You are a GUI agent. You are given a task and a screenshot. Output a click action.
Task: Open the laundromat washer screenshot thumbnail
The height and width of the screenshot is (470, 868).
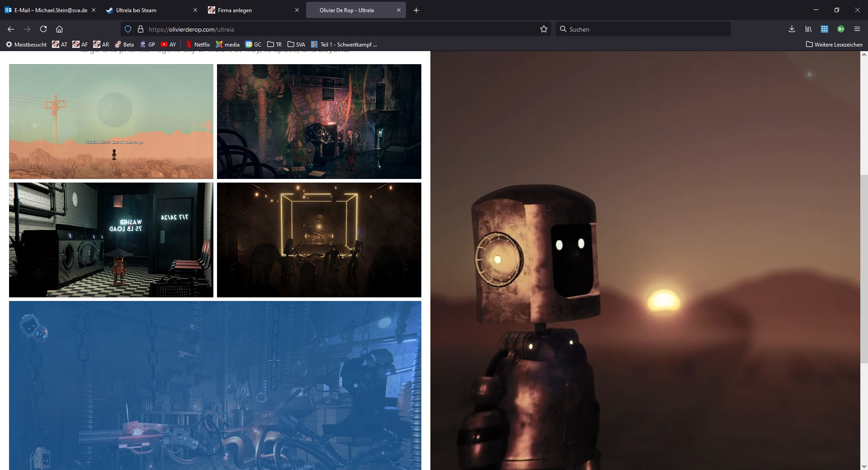111,240
